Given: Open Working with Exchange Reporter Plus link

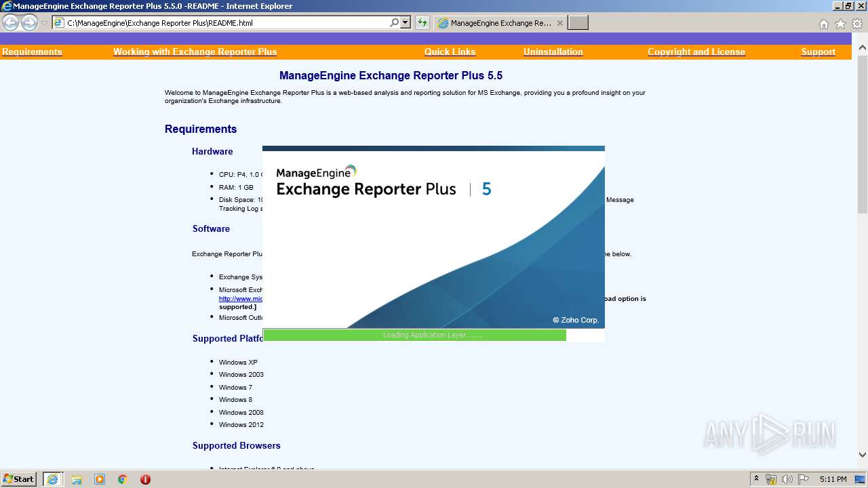Looking at the screenshot, I should click(x=195, y=52).
